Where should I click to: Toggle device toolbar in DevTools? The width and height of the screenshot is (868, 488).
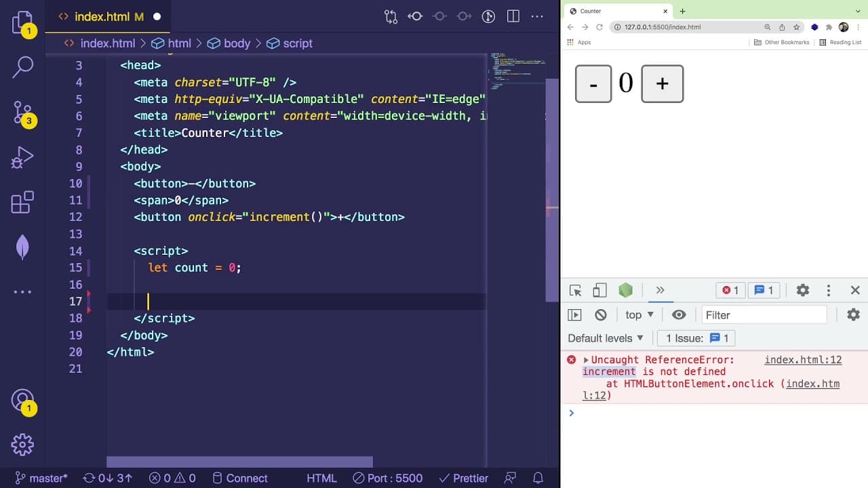[x=599, y=290]
